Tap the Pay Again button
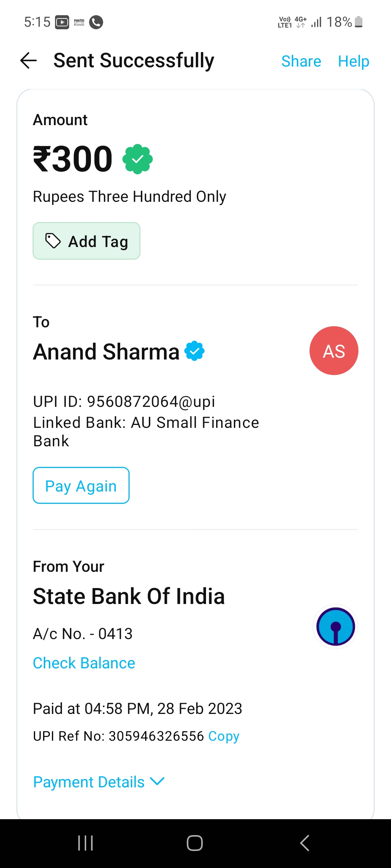 pos(81,485)
